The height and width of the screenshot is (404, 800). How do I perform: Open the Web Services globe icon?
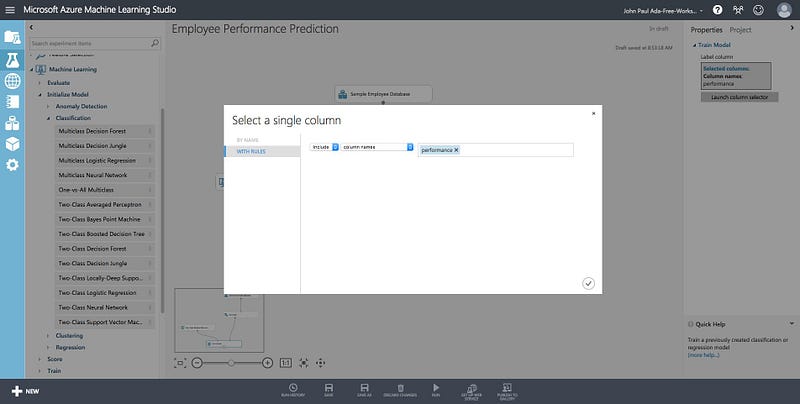12,81
